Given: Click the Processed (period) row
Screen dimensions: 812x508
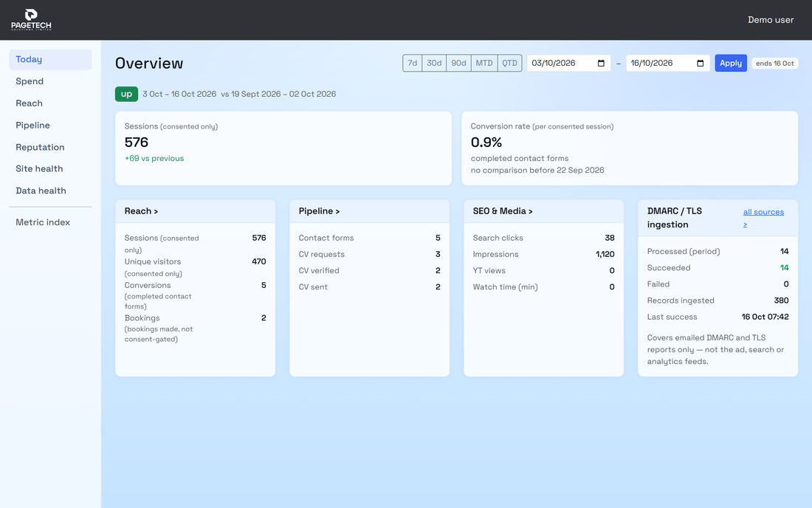Looking at the screenshot, I should 718,251.
